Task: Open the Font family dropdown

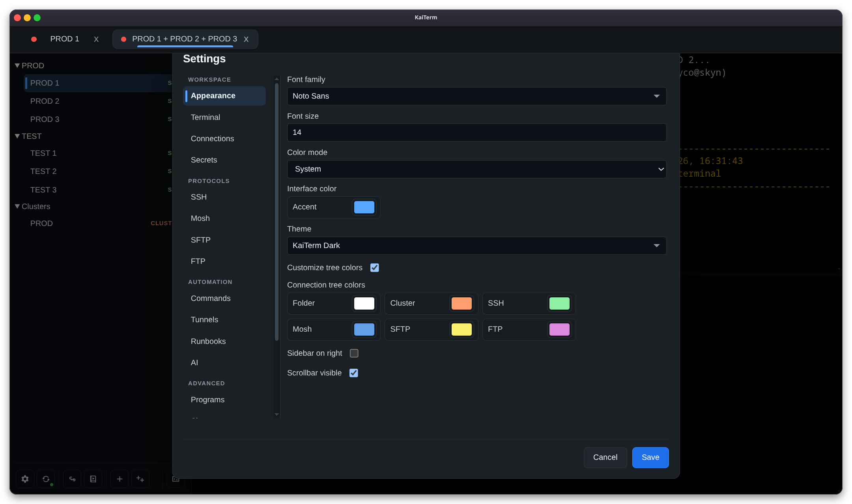Action: [476, 96]
